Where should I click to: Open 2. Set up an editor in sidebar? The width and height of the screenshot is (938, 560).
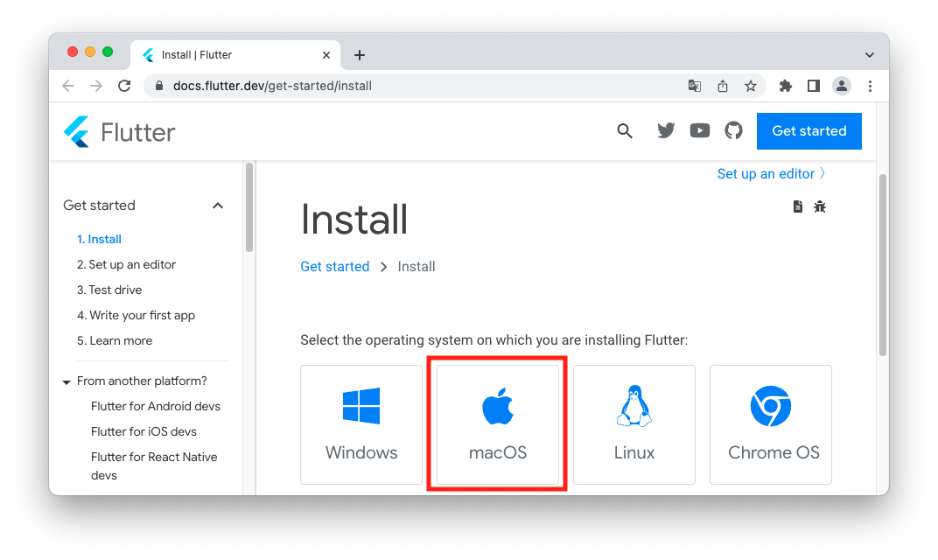pos(126,264)
